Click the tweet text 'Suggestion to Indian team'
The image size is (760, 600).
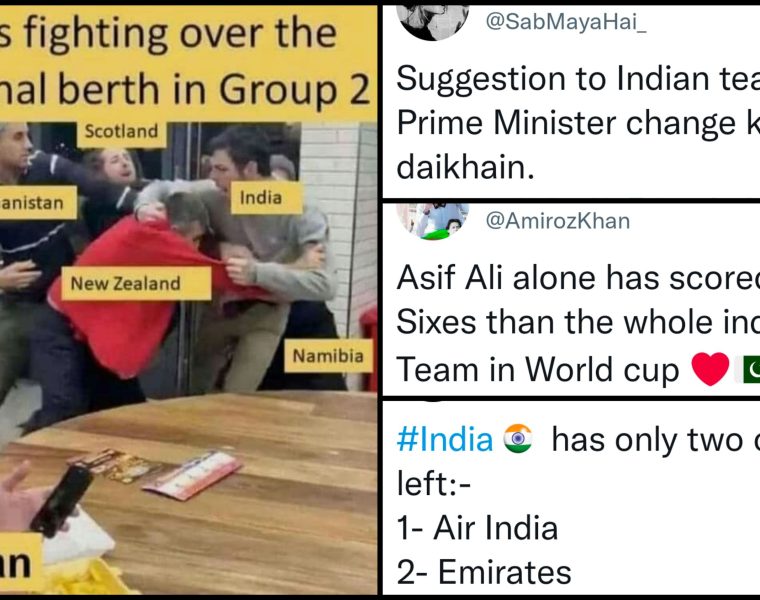(x=578, y=122)
